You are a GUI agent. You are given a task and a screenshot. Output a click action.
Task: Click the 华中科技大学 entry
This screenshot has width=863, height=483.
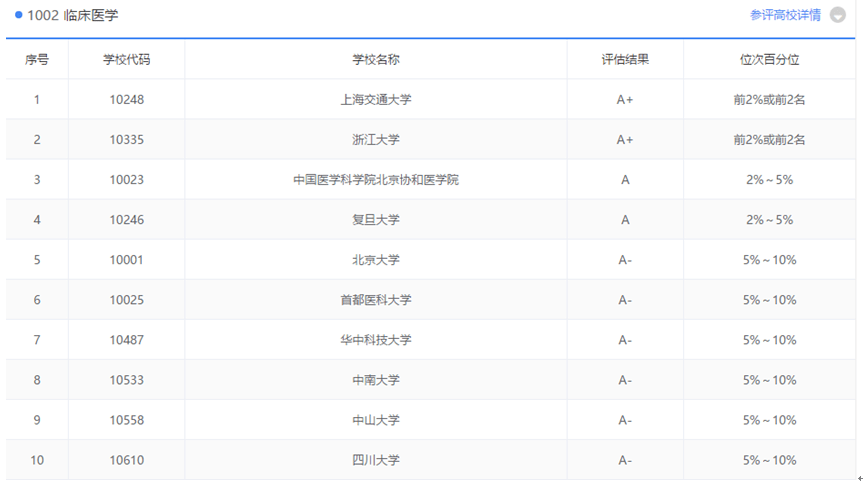(376, 340)
